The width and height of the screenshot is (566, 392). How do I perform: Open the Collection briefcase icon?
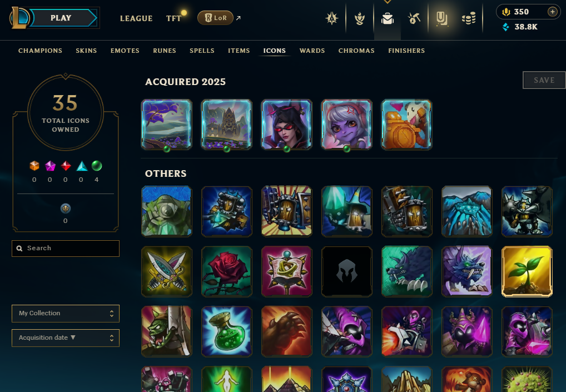point(388,18)
